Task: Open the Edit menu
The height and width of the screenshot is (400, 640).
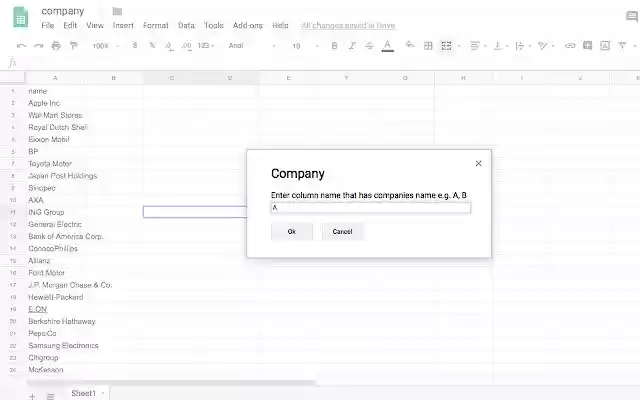Action: (x=70, y=25)
